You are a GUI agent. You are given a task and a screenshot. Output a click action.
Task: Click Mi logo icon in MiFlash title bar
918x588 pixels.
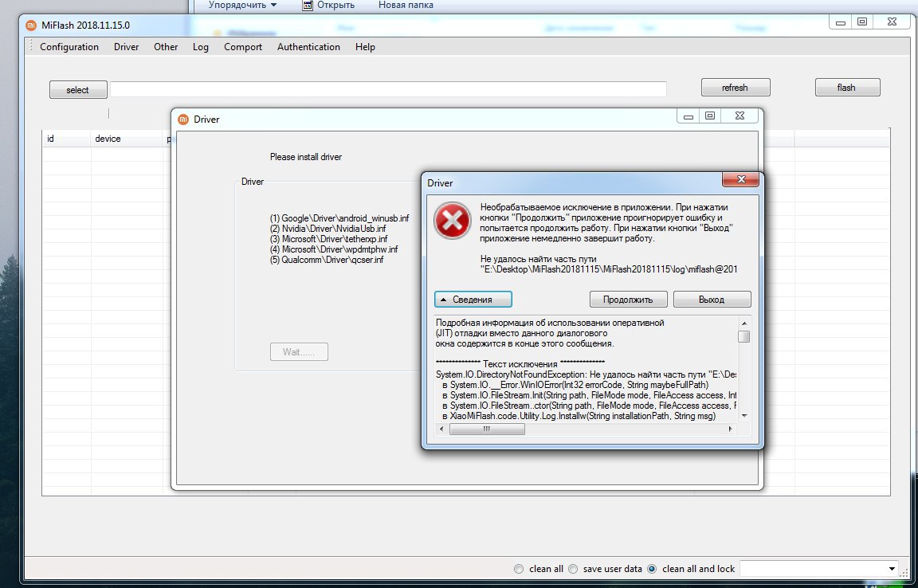click(31, 25)
